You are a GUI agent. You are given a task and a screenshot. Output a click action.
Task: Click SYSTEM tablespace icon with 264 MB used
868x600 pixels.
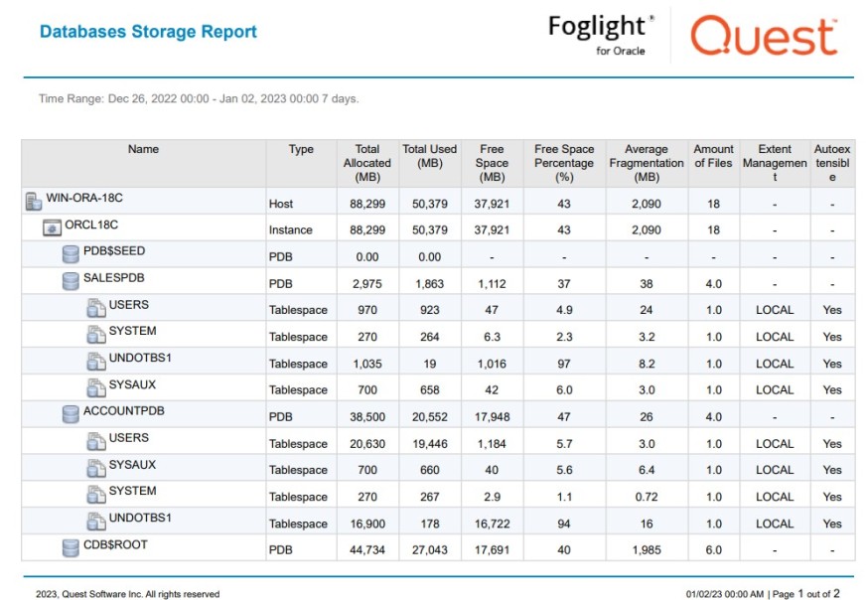[96, 335]
